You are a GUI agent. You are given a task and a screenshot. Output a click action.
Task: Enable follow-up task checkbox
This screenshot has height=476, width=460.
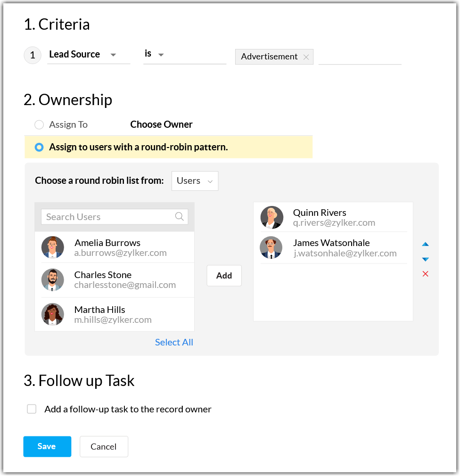point(32,409)
